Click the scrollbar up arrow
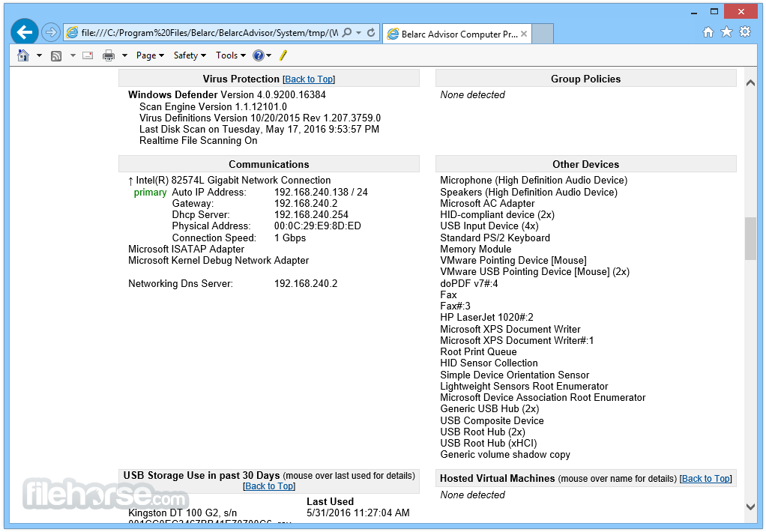766x532 pixels. 750,83
